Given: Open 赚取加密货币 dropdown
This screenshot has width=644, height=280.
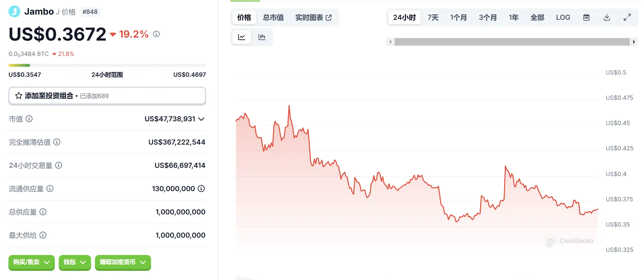Looking at the screenshot, I should point(123,262).
